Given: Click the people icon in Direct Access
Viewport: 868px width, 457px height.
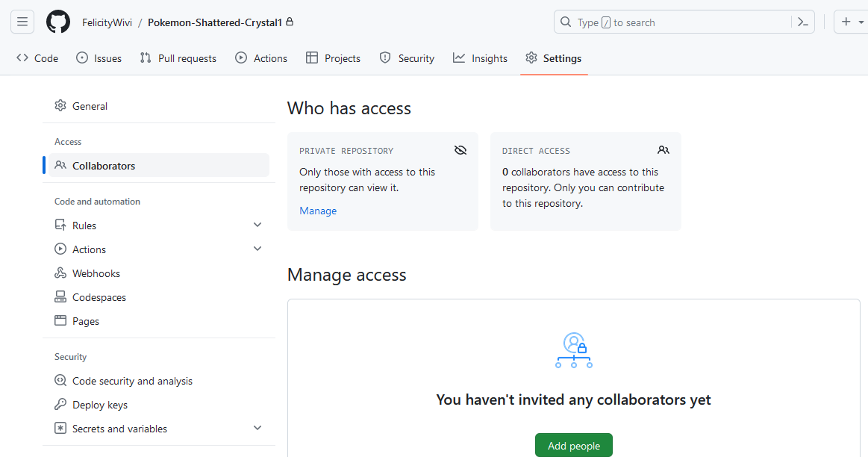Looking at the screenshot, I should [663, 150].
